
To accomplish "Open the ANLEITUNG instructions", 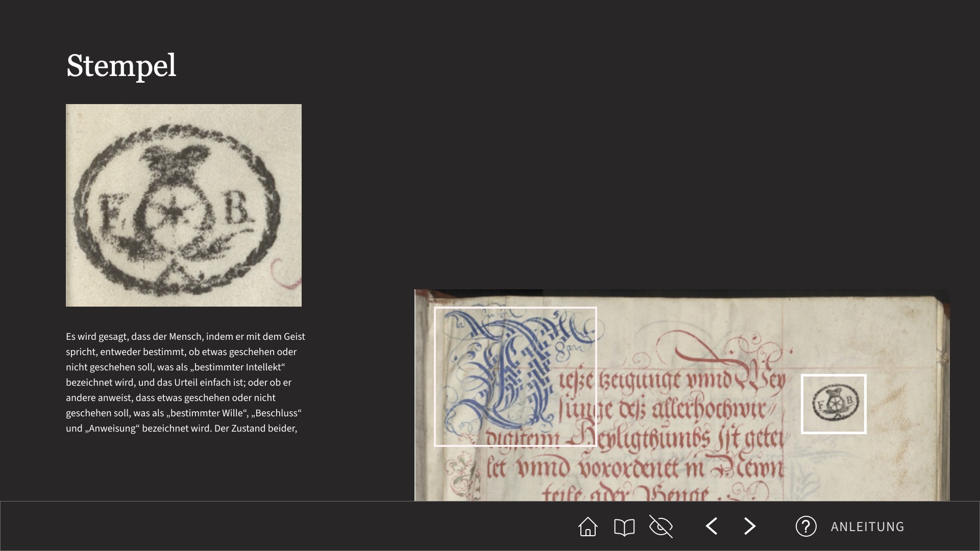I will coord(867,527).
